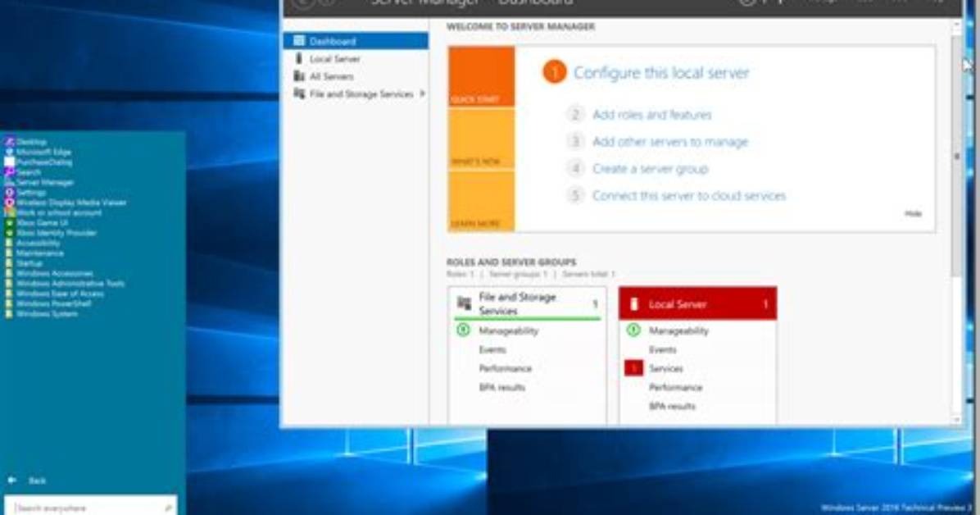Screen dimensions: 980x515
Task: Open the Dashboard label in the navigation pane
Action: tap(333, 41)
